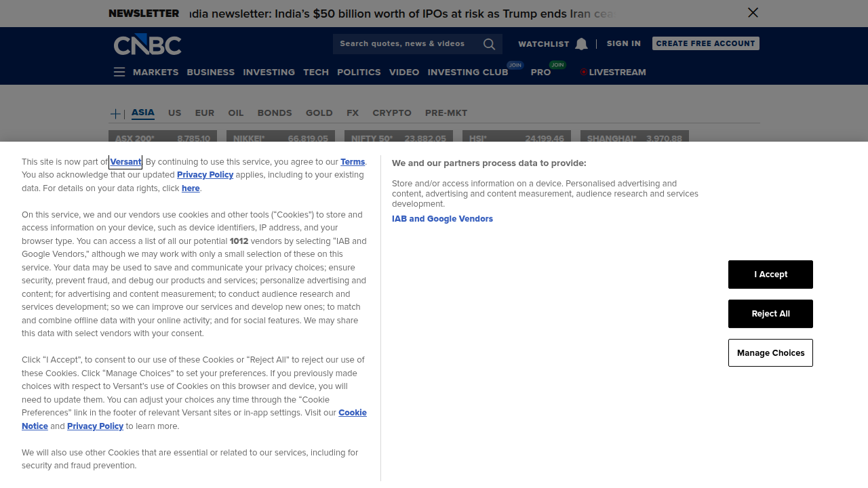Click CREATE FREE ACCOUNT button

tap(706, 43)
